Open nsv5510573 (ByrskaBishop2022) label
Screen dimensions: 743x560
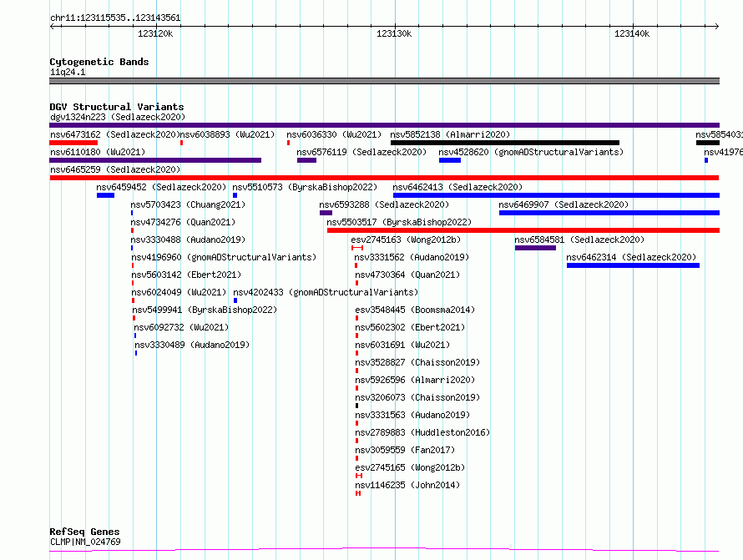coord(306,187)
